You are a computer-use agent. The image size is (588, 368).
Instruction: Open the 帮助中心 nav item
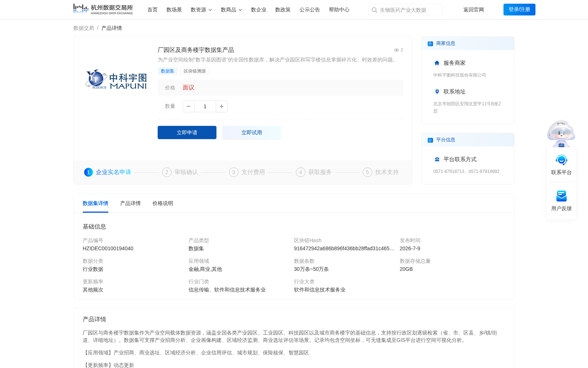pos(339,10)
